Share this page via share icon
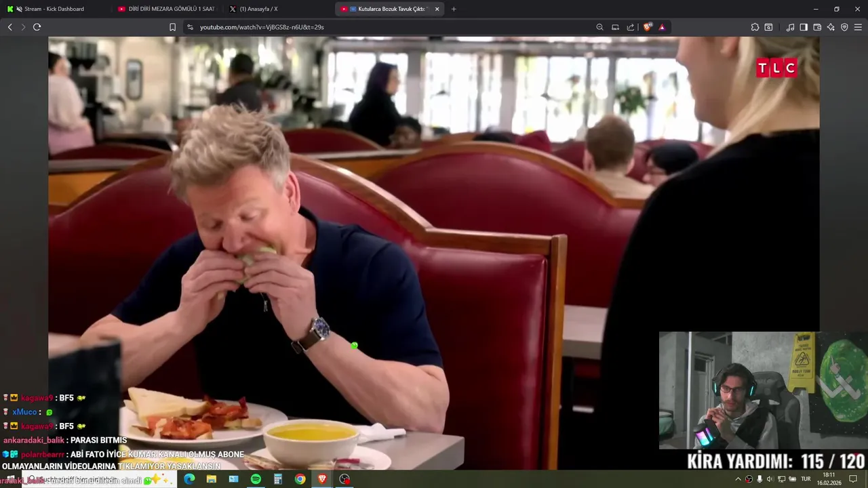 631,27
